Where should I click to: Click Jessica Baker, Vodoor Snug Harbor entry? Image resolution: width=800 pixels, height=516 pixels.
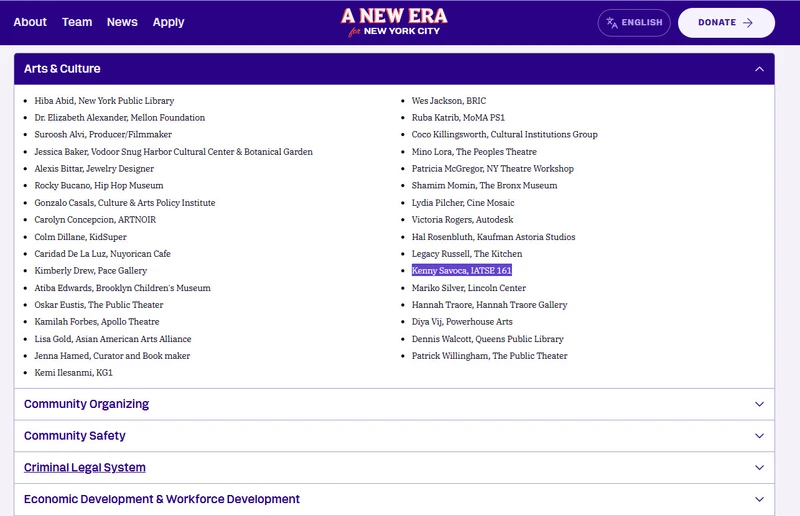click(x=173, y=152)
